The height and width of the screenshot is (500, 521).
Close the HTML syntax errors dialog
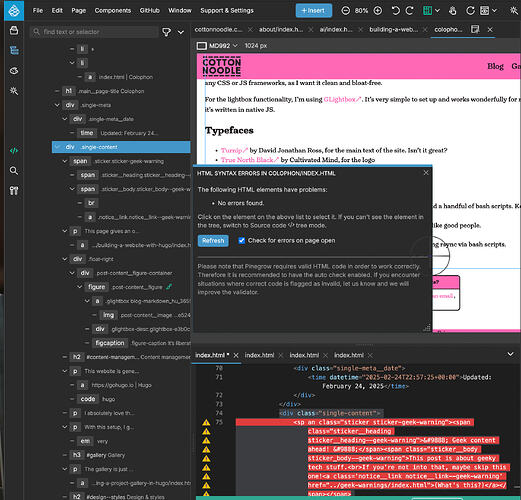426,173
